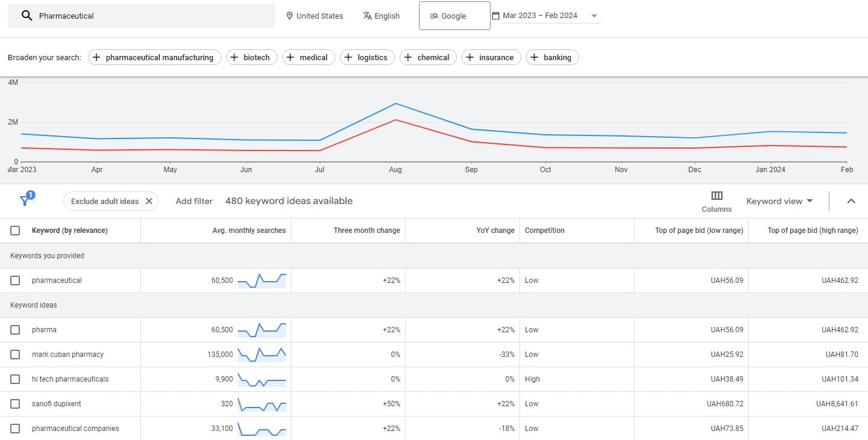The height and width of the screenshot is (440, 868).
Task: Click the hi tech pharmaceuticals keyword text
Action: coord(70,379)
